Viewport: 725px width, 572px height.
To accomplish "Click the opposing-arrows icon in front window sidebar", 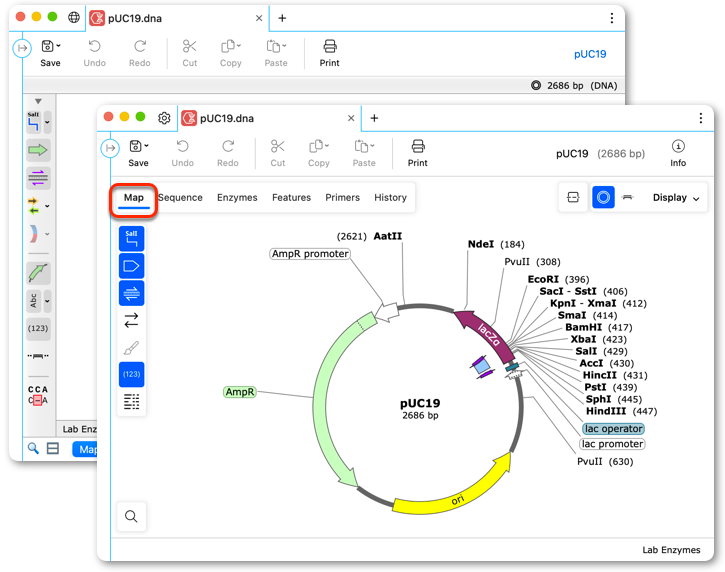I will tap(131, 320).
